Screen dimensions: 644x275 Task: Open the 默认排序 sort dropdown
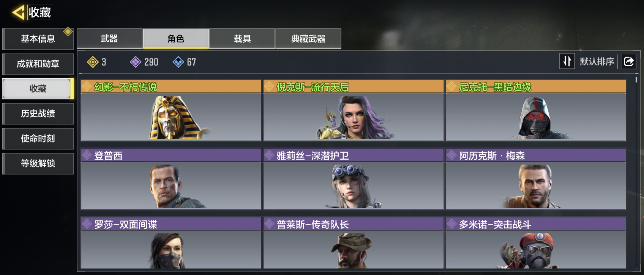tap(597, 61)
